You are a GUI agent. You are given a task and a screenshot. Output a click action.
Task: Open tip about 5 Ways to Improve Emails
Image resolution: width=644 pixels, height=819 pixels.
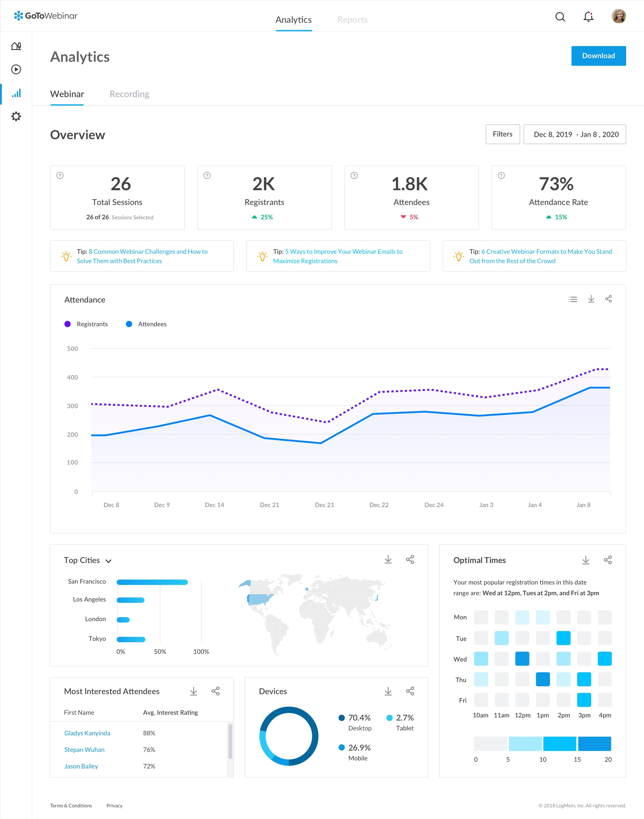tap(338, 256)
